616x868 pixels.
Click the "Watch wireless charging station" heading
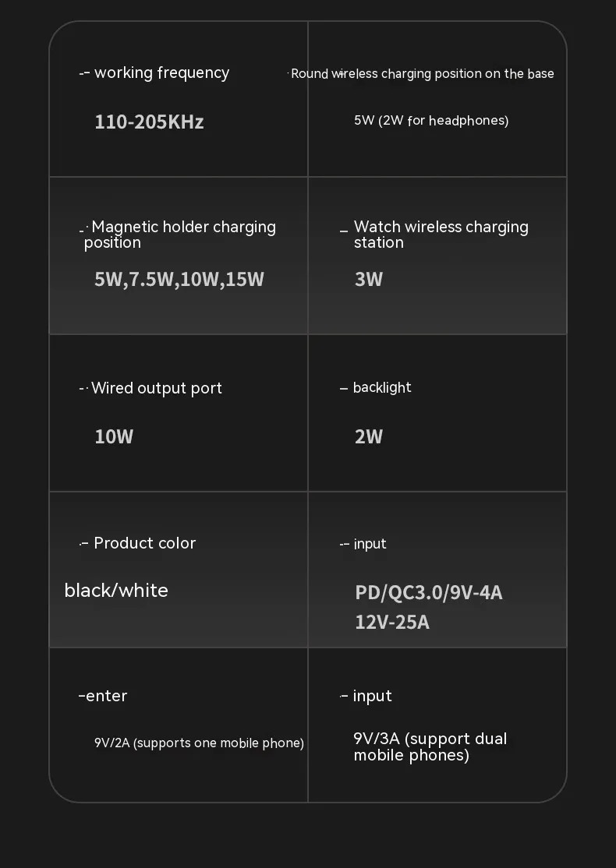(441, 235)
